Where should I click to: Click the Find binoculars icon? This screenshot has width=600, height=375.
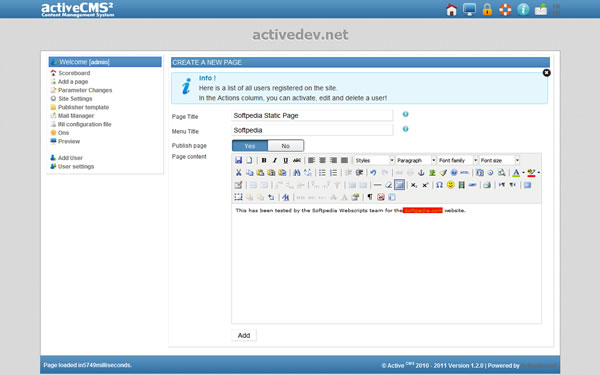pos(297,173)
